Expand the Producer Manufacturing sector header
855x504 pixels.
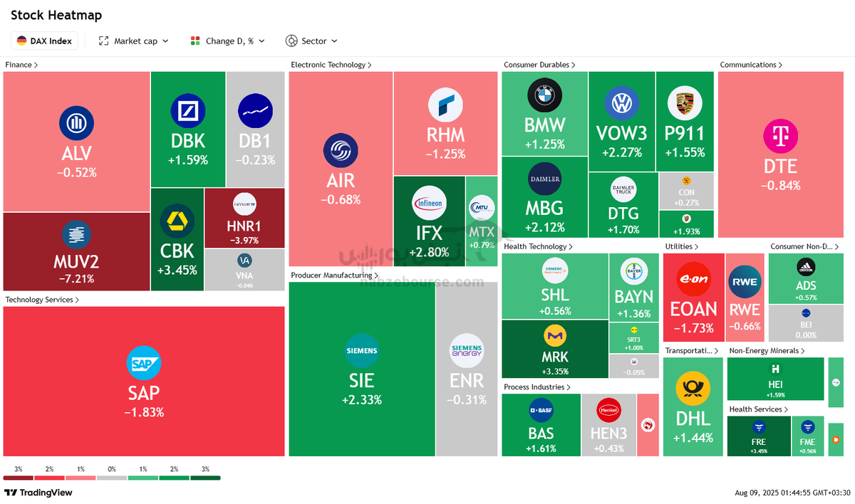click(x=334, y=275)
